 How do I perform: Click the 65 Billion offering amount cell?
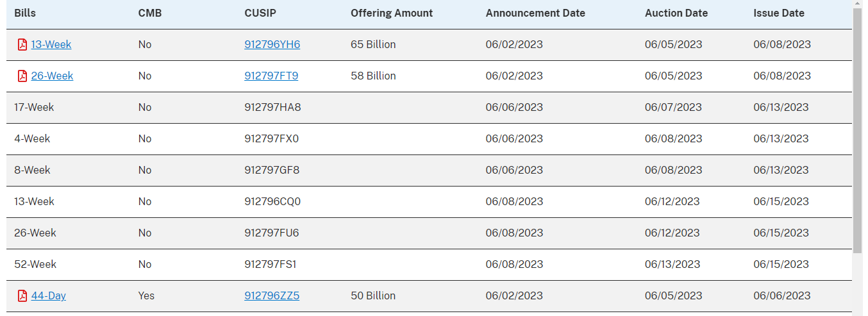(x=373, y=45)
